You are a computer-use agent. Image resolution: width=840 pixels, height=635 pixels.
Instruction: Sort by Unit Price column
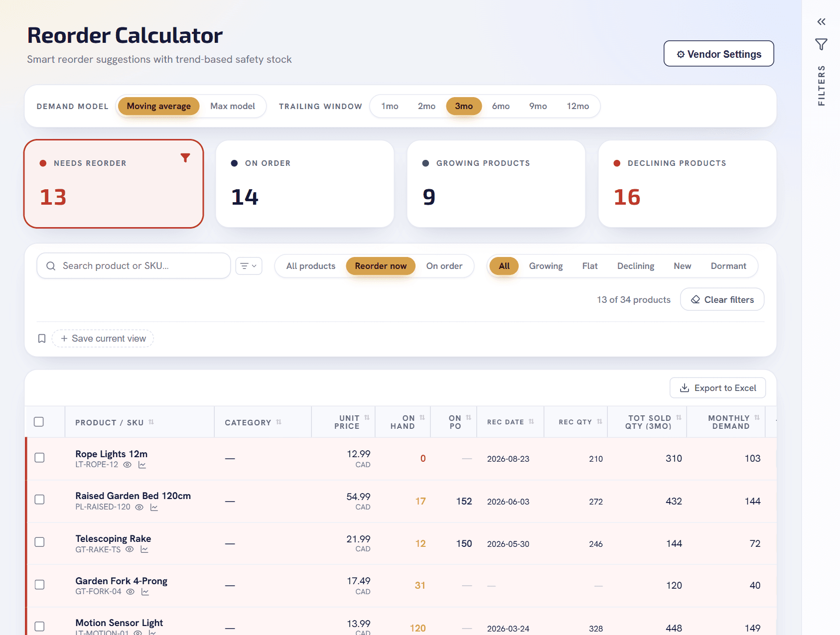click(367, 417)
